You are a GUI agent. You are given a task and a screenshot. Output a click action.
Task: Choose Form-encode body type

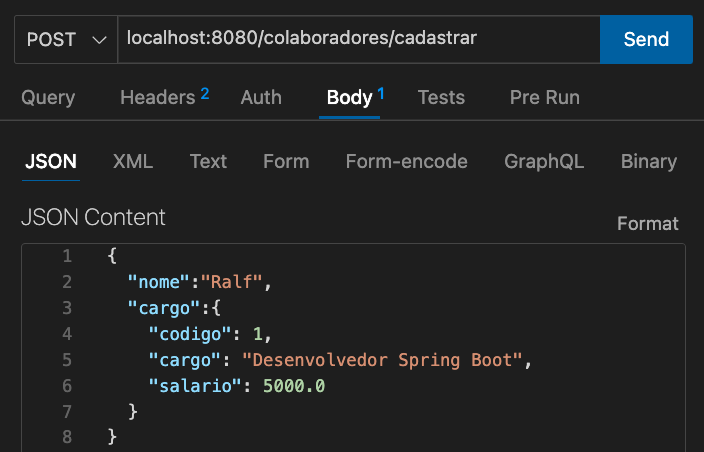406,161
